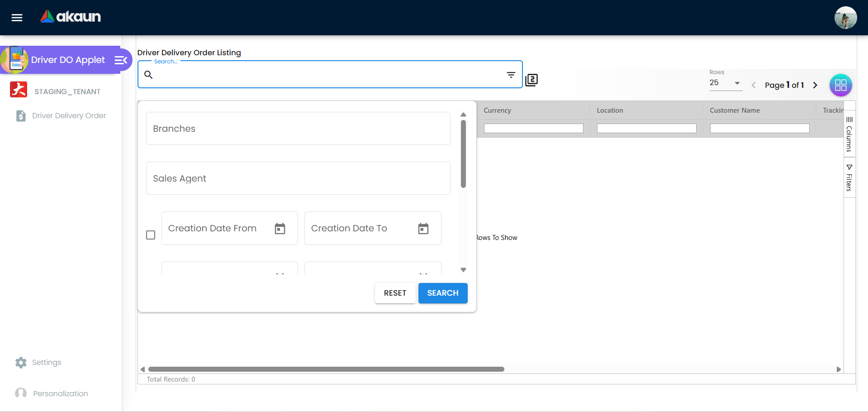
Task: Toggle the hamburger menu in the navigation bar
Action: tap(16, 18)
